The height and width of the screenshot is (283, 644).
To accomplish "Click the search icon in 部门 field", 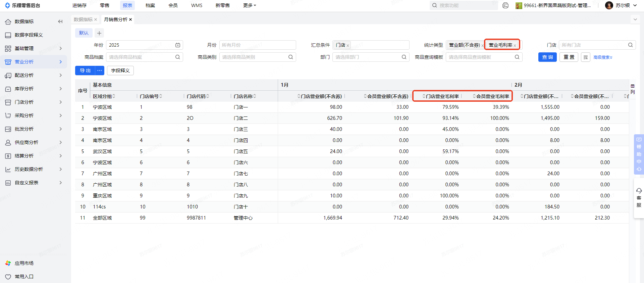I will [404, 57].
